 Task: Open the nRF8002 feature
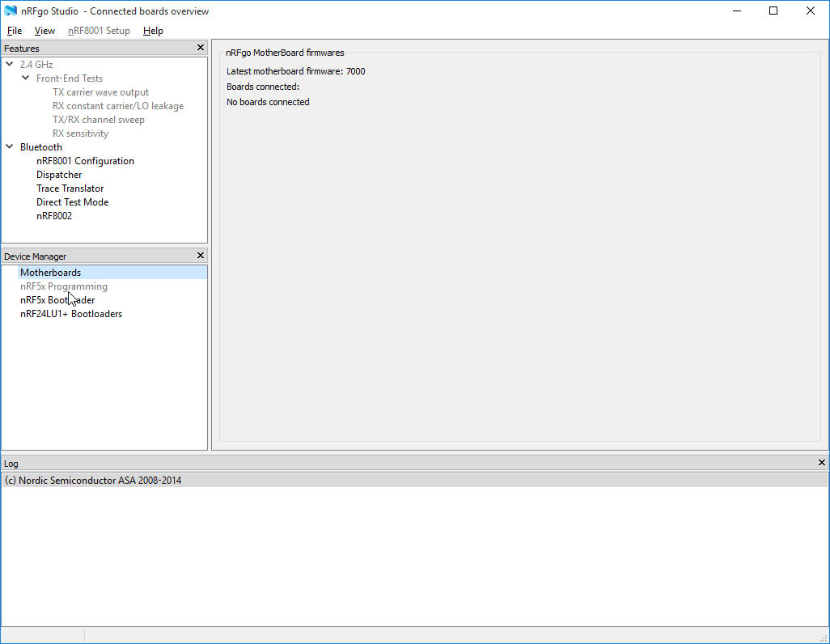tap(54, 216)
